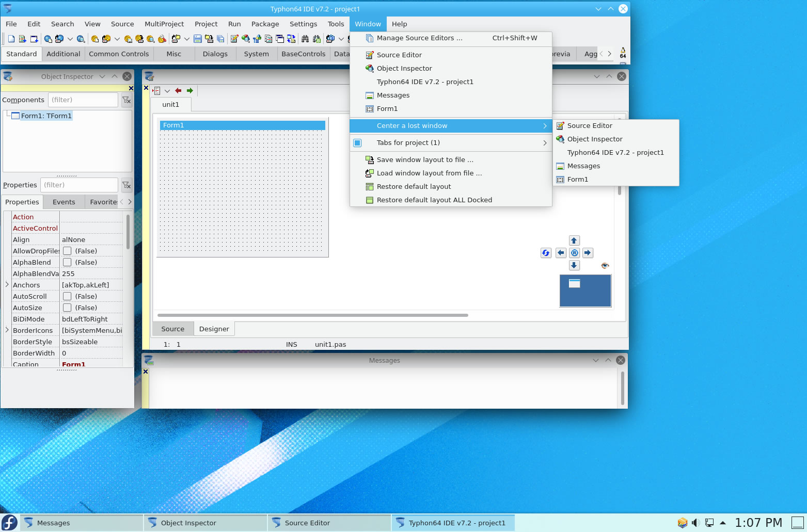Click Messages button in the taskbar
The image size is (807, 532).
click(82, 523)
